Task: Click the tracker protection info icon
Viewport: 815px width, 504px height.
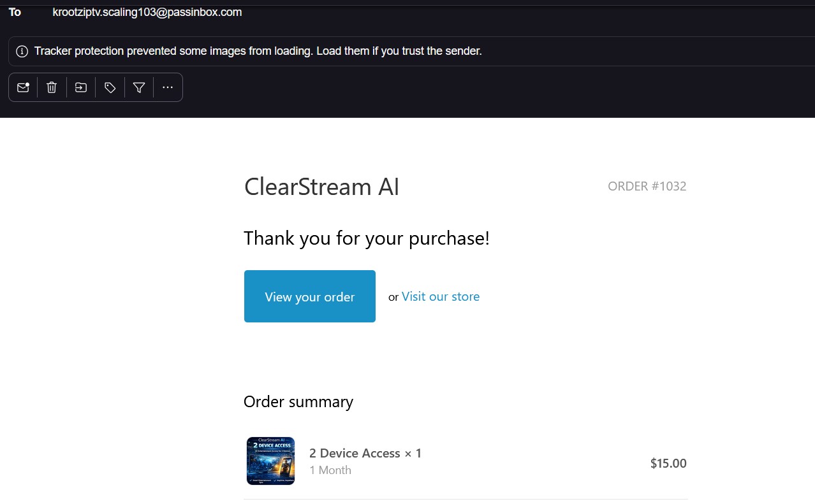Action: point(22,52)
